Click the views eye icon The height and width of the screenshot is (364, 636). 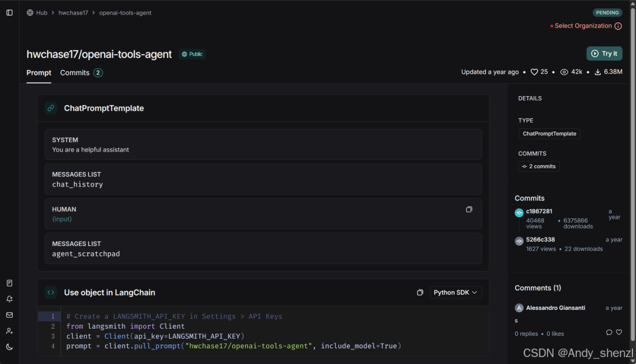point(564,72)
